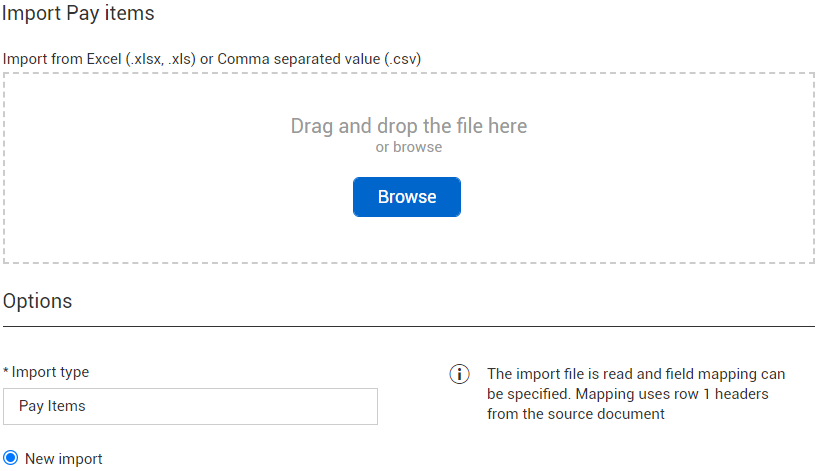Click the New import label text
Image resolution: width=819 pixels, height=471 pixels.
tap(64, 459)
